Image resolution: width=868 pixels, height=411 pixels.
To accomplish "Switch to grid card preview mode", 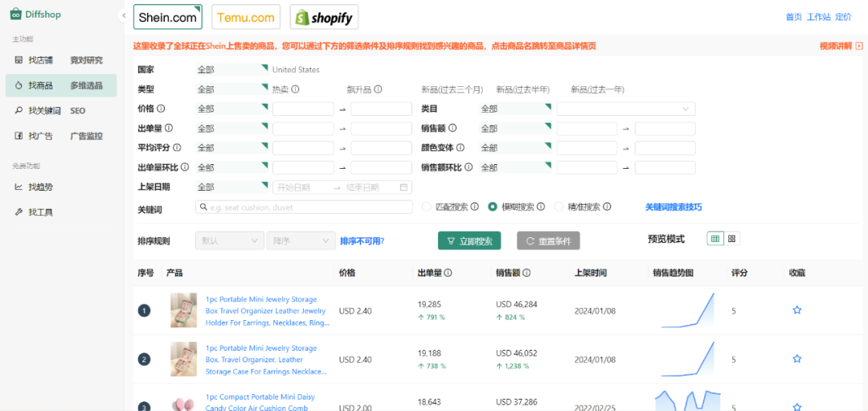I will (x=732, y=239).
